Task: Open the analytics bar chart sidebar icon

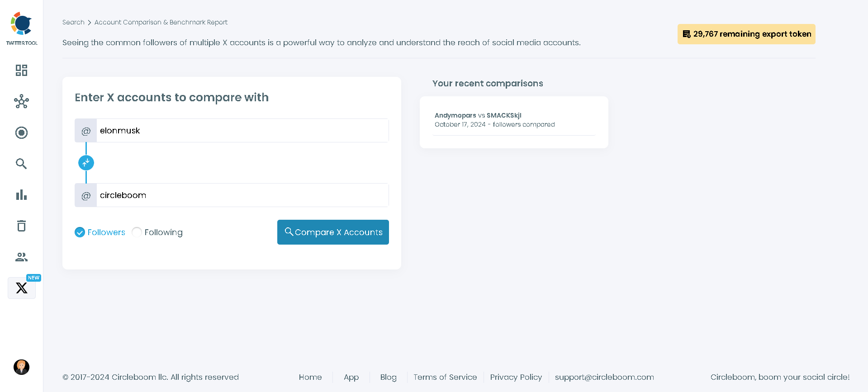Action: coord(21,195)
